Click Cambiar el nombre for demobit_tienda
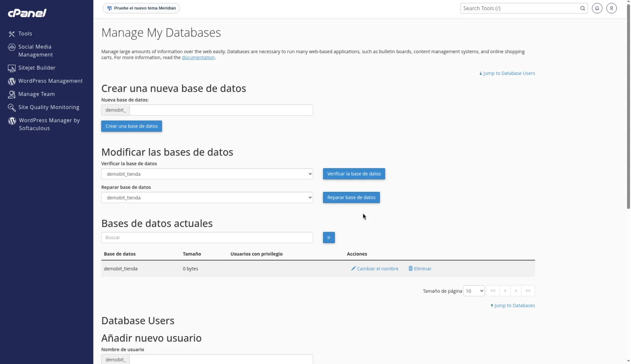 click(375, 269)
